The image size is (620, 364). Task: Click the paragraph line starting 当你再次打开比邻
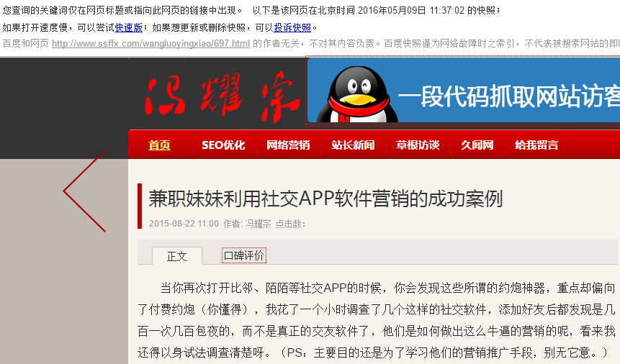387,288
